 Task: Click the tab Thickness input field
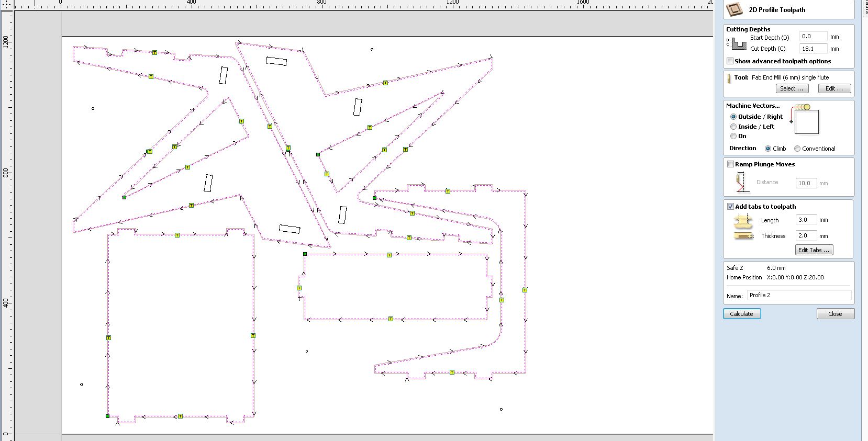click(x=806, y=235)
